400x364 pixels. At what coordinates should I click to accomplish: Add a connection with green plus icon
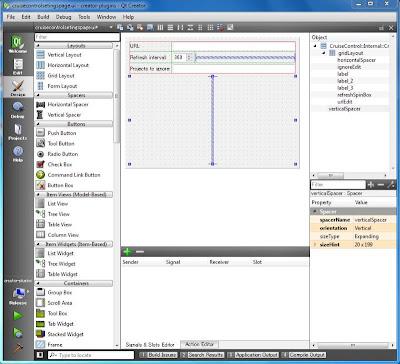(x=127, y=252)
